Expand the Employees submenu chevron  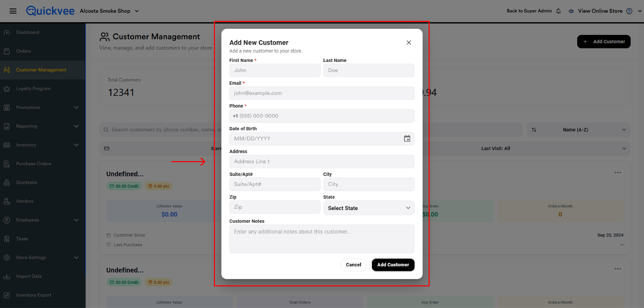coord(76,220)
